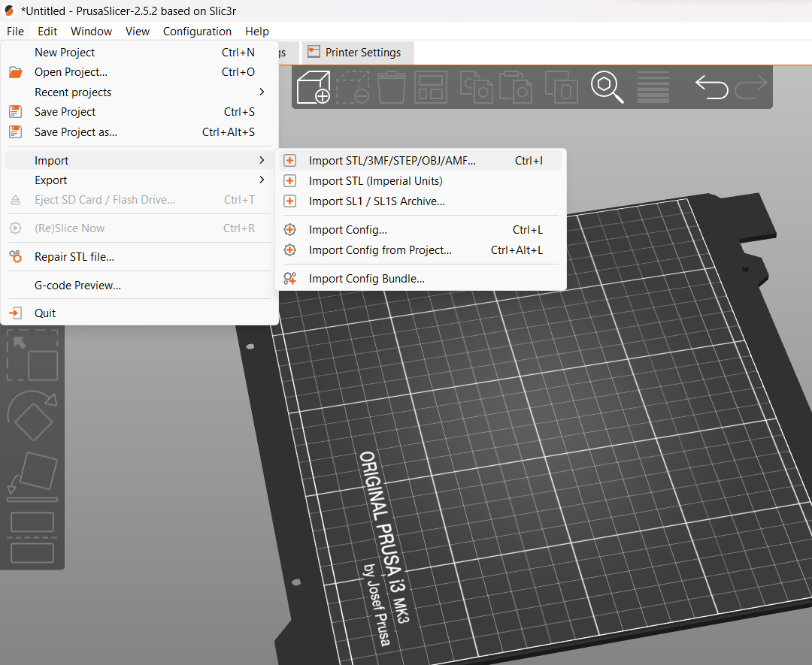This screenshot has width=812, height=665.
Task: Click the Copy icon in the toolbar
Action: pyautogui.click(x=475, y=87)
